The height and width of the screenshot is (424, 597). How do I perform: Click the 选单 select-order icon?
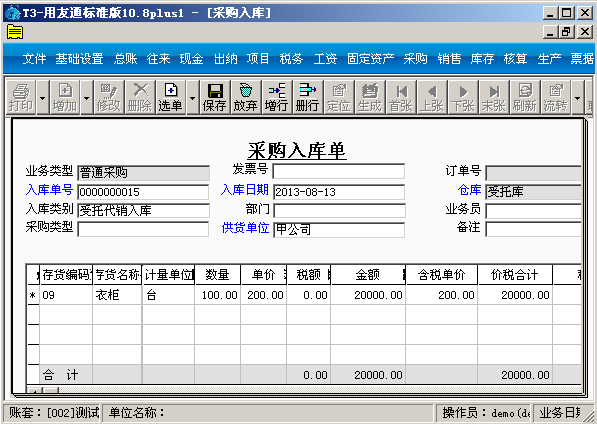171,97
